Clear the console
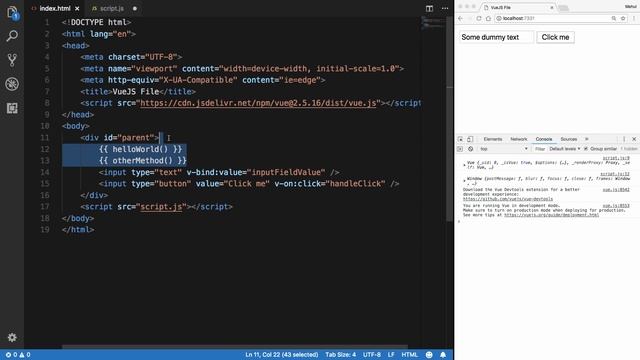The height and width of the screenshot is (360, 640). pyautogui.click(x=470, y=149)
